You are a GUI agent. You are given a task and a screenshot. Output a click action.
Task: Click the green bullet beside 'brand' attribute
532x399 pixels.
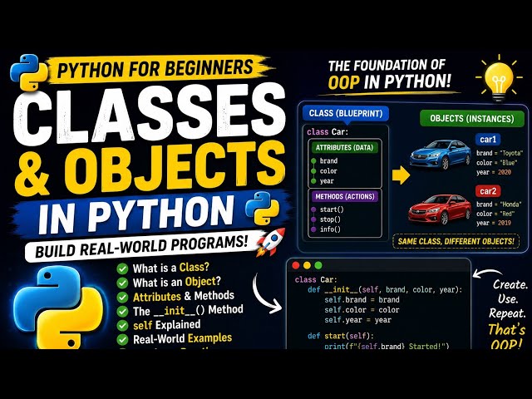(314, 160)
